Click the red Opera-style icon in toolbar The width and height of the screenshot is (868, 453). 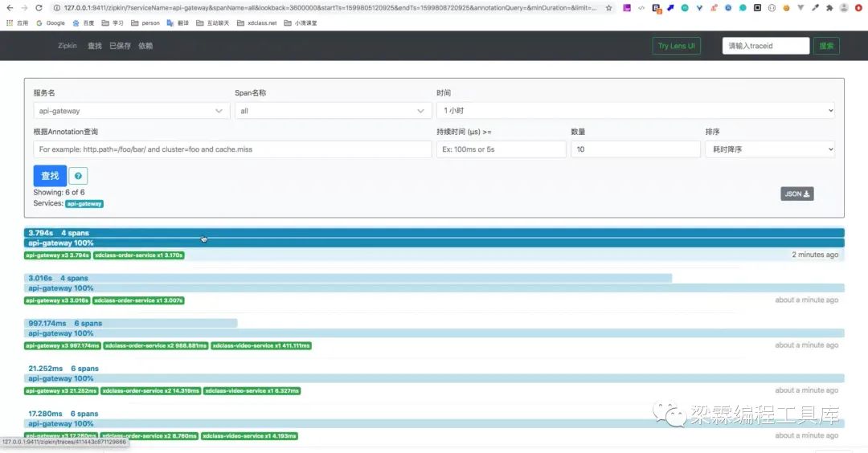point(858,8)
